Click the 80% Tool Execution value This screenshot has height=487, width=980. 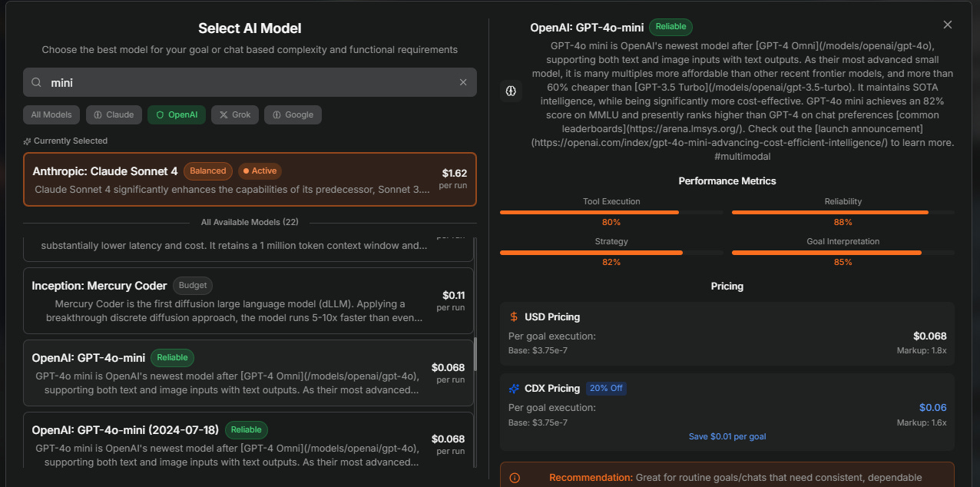[611, 222]
